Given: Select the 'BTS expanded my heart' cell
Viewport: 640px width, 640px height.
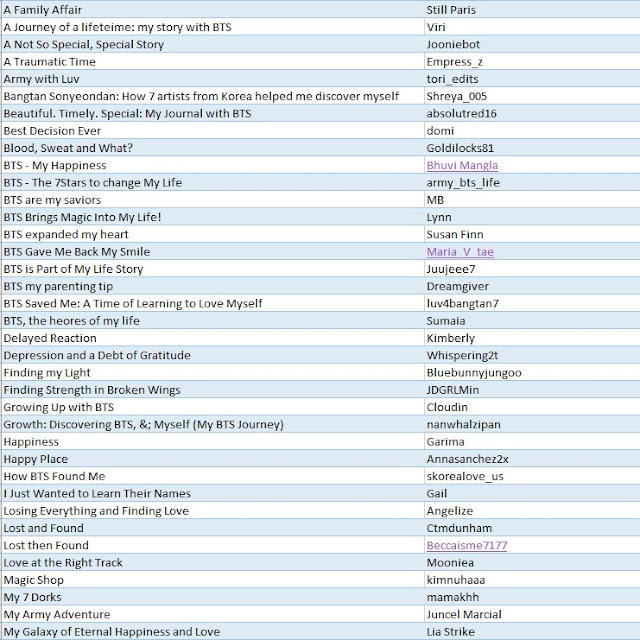Looking at the screenshot, I should (x=213, y=234).
